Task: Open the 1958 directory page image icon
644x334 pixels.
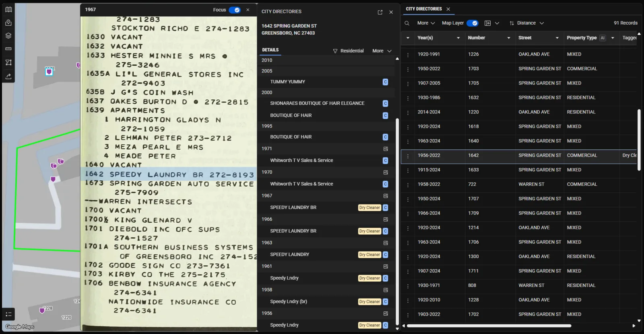Action: (386, 290)
